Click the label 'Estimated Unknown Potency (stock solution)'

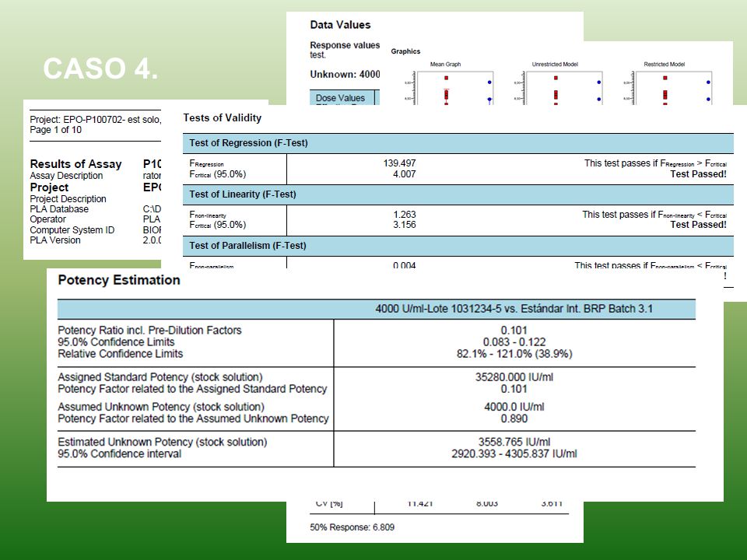pyautogui.click(x=163, y=443)
